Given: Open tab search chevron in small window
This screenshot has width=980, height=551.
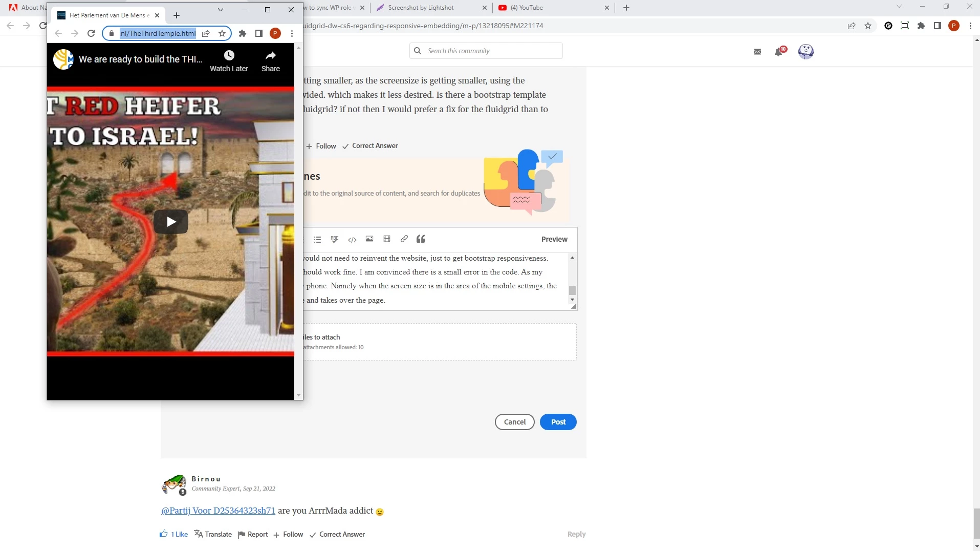Looking at the screenshot, I should click(220, 10).
